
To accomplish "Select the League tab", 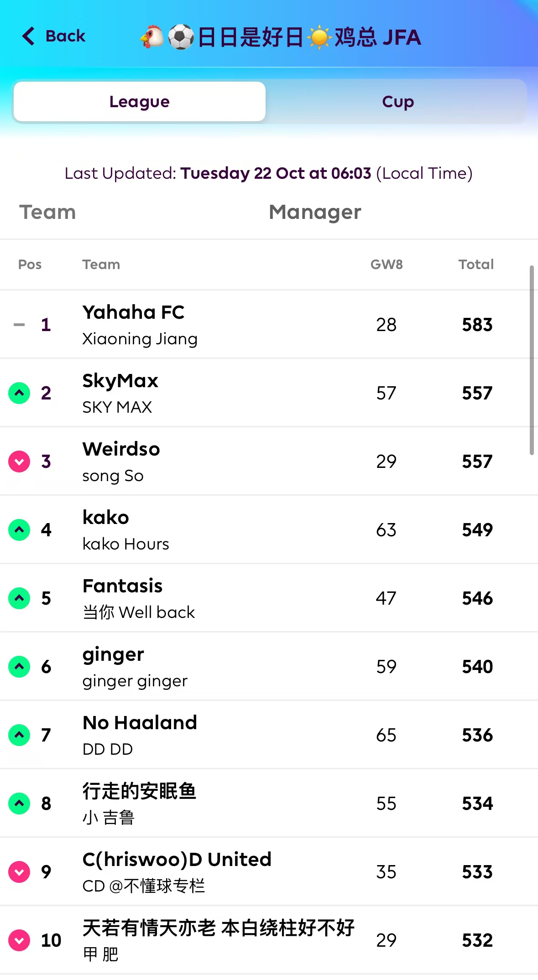I will coord(140,102).
